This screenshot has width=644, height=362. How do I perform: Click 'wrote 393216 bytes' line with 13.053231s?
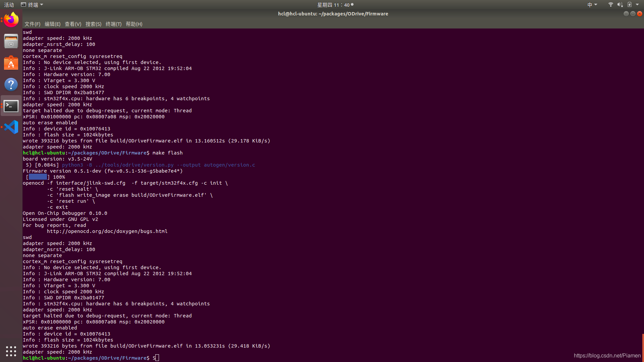(x=146, y=346)
